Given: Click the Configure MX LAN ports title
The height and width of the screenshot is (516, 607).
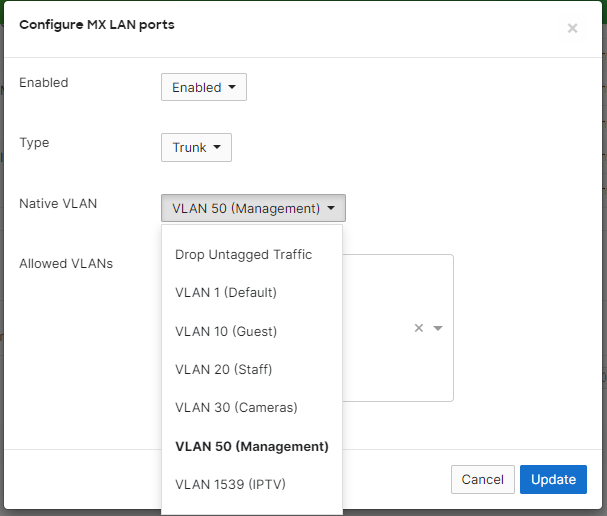Looking at the screenshot, I should coord(97,24).
